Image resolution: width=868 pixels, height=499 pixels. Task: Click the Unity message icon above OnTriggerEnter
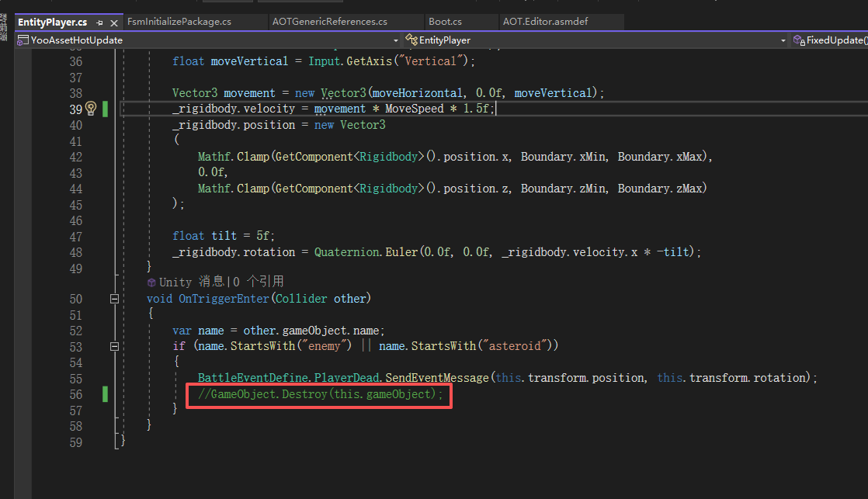coord(151,282)
